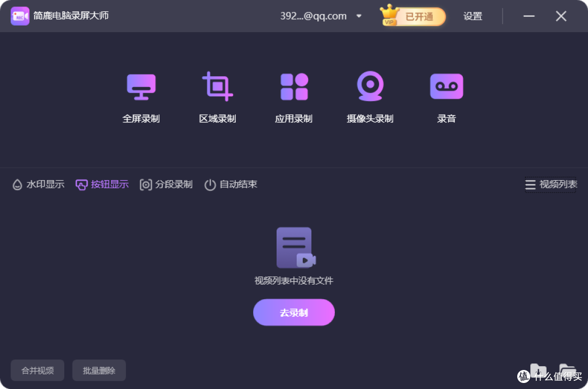Viewport: 588px width, 389px height.
Task: Choose the webcam recording (摄像头录制) icon
Action: [370, 86]
